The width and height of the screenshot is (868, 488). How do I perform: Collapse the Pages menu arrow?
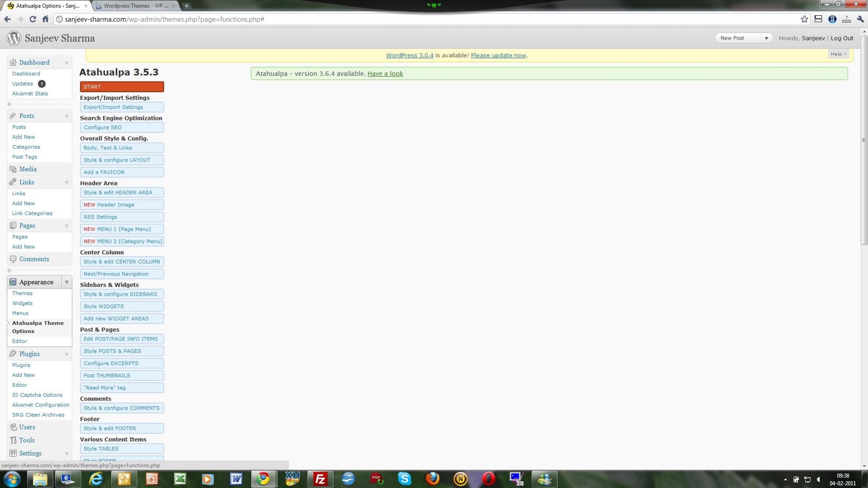(66, 226)
